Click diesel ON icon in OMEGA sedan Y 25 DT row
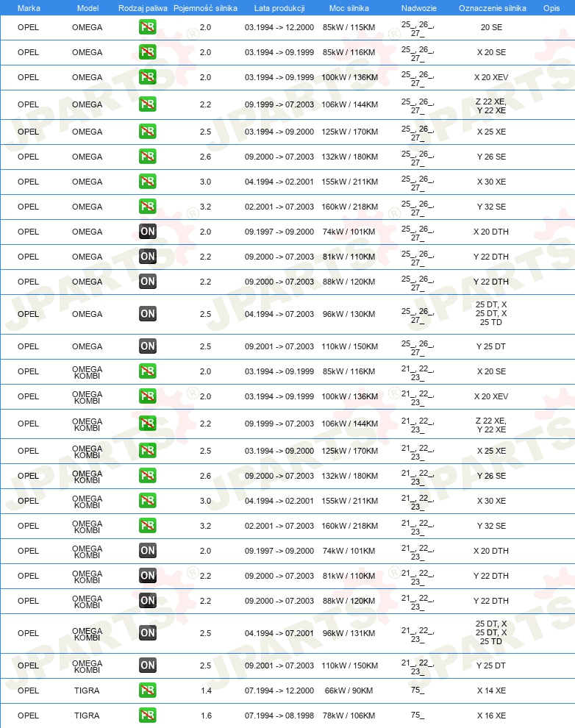 coord(148,346)
